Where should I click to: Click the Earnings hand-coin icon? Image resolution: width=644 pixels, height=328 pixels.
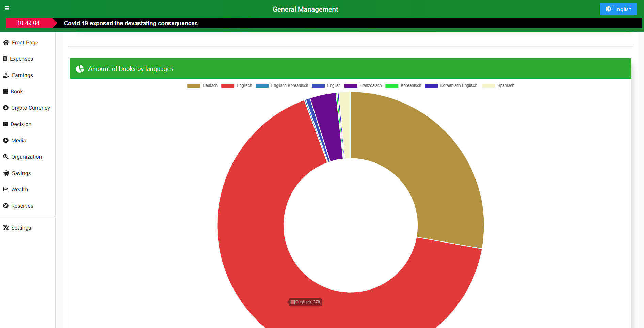[6, 75]
